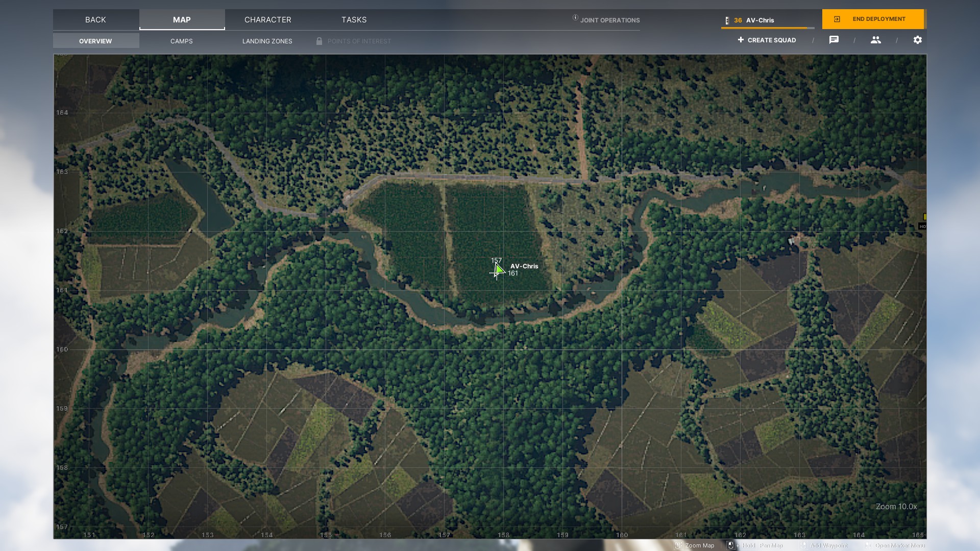
Task: Select the Overview map filter
Action: 95,41
